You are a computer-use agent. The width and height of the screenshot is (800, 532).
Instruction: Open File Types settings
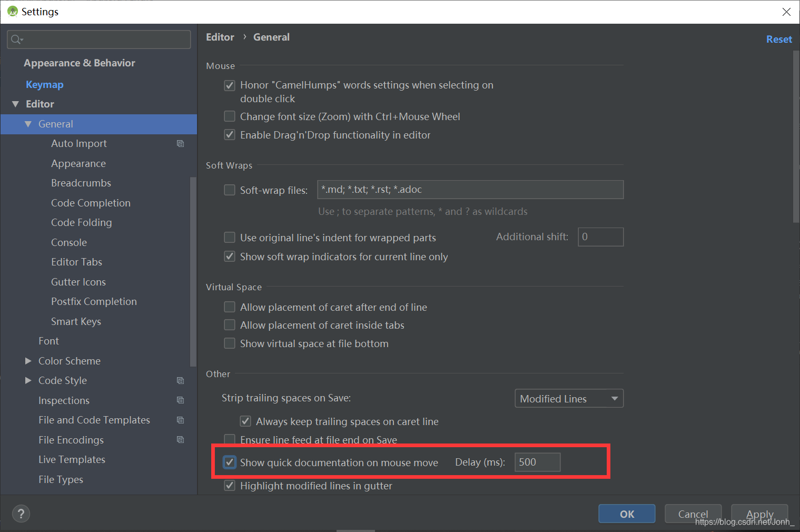[61, 480]
